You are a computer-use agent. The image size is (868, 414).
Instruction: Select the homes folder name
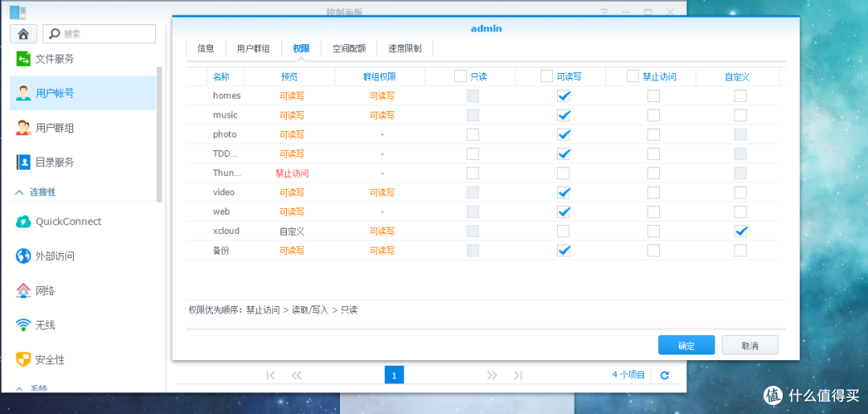[227, 96]
